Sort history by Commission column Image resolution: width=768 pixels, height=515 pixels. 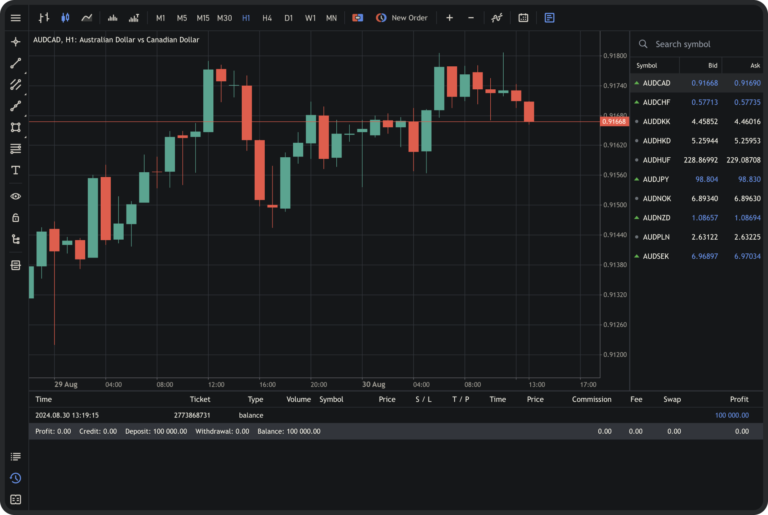click(592, 399)
